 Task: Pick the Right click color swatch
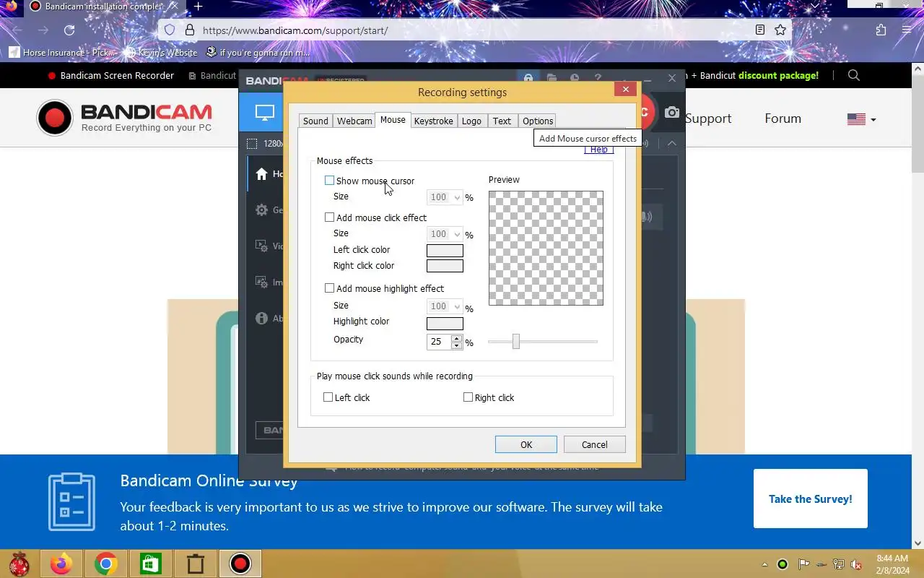[x=445, y=266]
